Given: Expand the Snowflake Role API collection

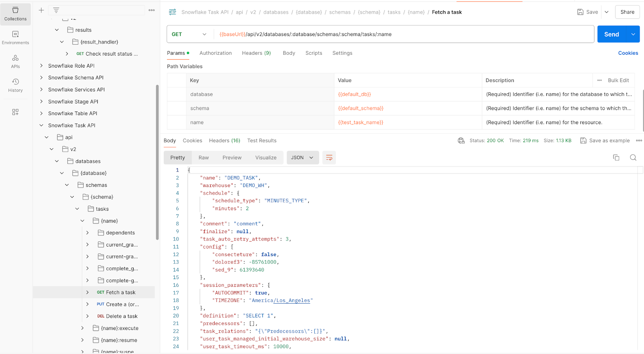Looking at the screenshot, I should pos(41,66).
